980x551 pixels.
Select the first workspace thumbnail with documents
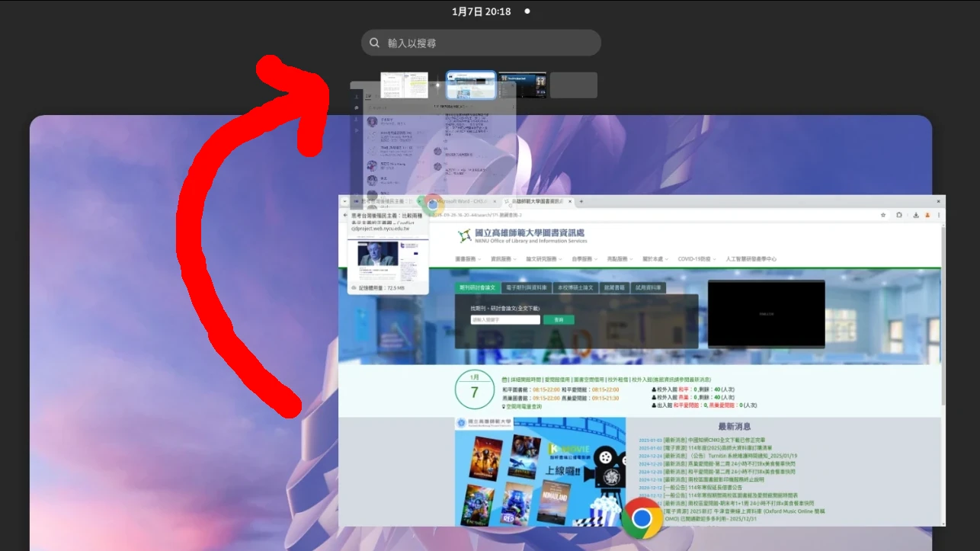(x=404, y=85)
